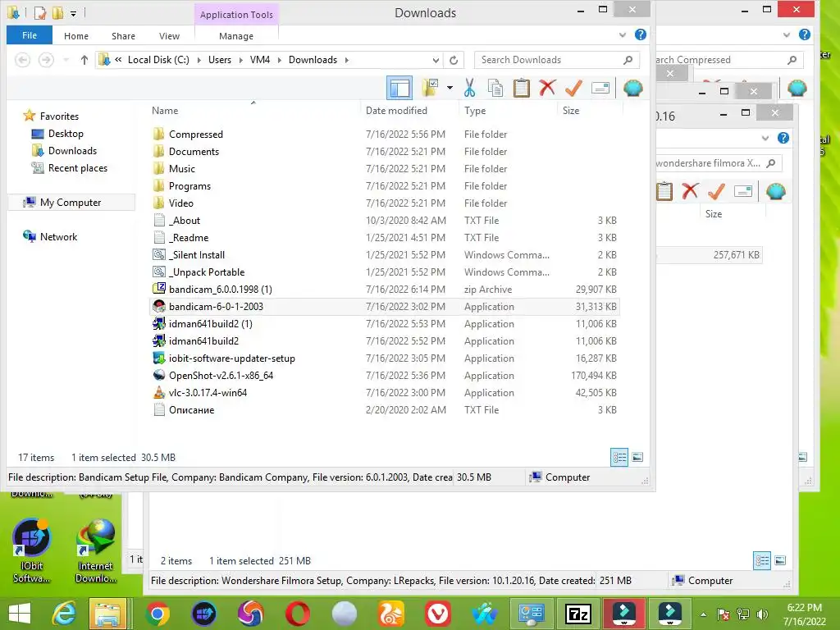Viewport: 840px width, 630px height.
Task: Open the folder options toolbar icon
Action: click(x=430, y=88)
